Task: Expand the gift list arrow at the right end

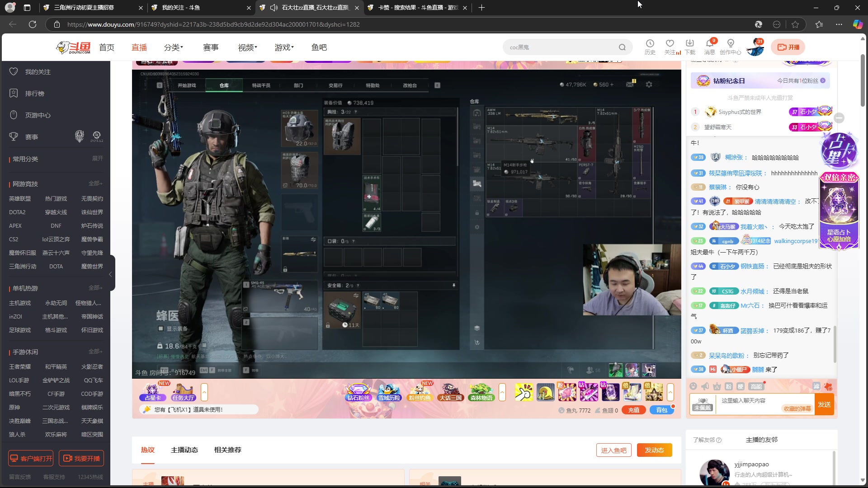Action: coord(670,392)
